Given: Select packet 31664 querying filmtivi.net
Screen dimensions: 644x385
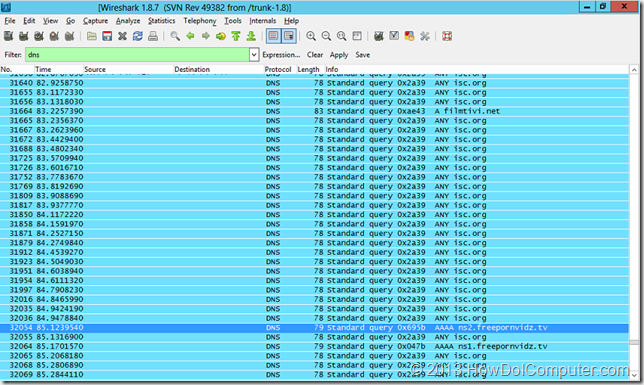Looking at the screenshot, I should (314, 111).
